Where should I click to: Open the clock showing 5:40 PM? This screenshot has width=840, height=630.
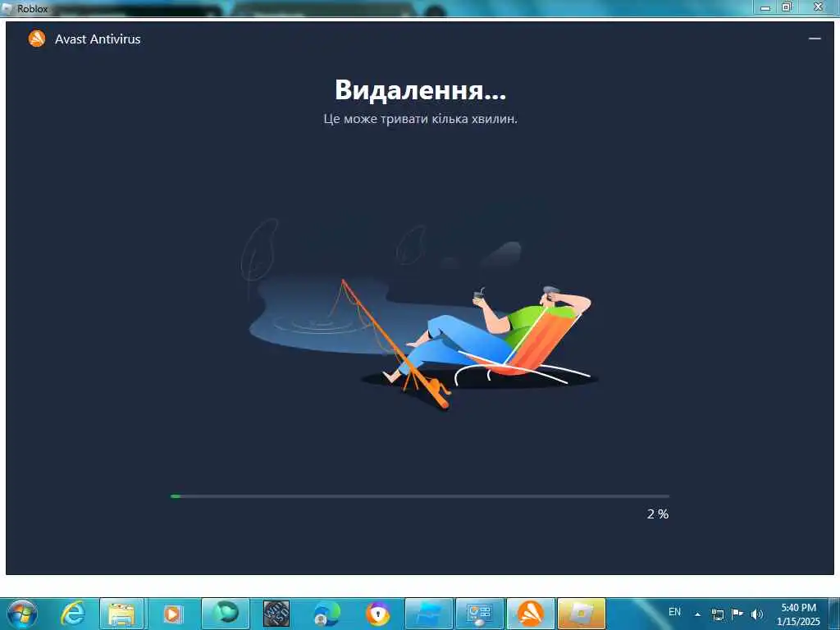point(798,614)
